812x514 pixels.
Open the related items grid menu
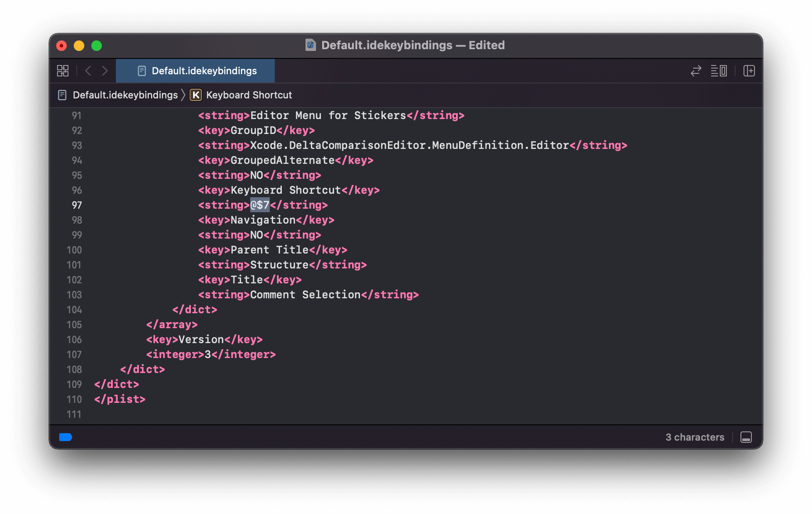pos(63,71)
